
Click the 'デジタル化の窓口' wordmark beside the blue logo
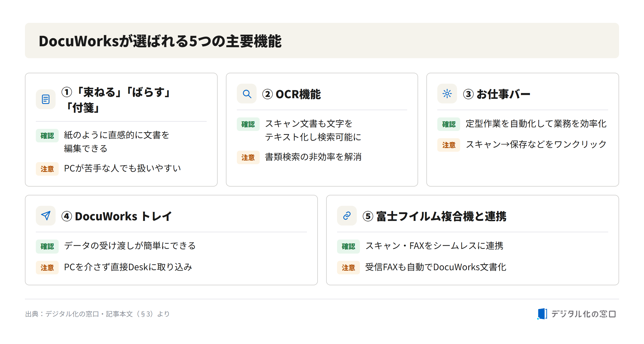point(584,314)
